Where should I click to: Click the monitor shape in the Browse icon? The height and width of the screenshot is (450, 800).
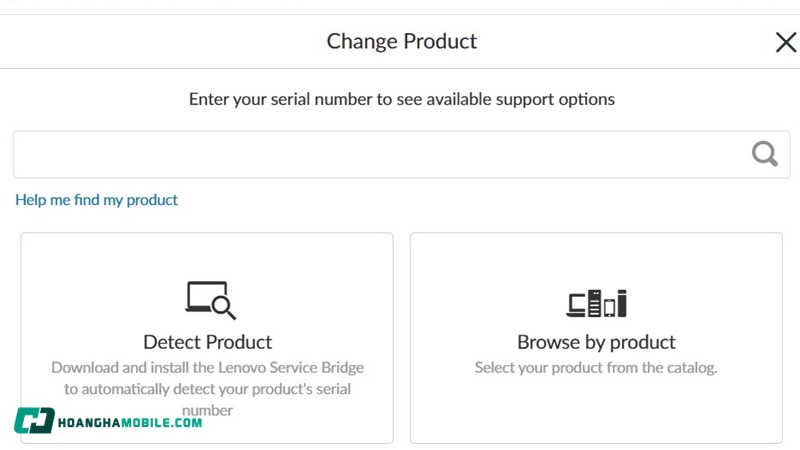click(577, 302)
